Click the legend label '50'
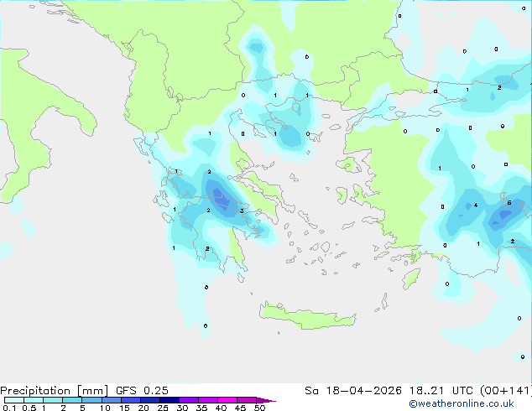This screenshot has width=532, height=411. pos(259,408)
